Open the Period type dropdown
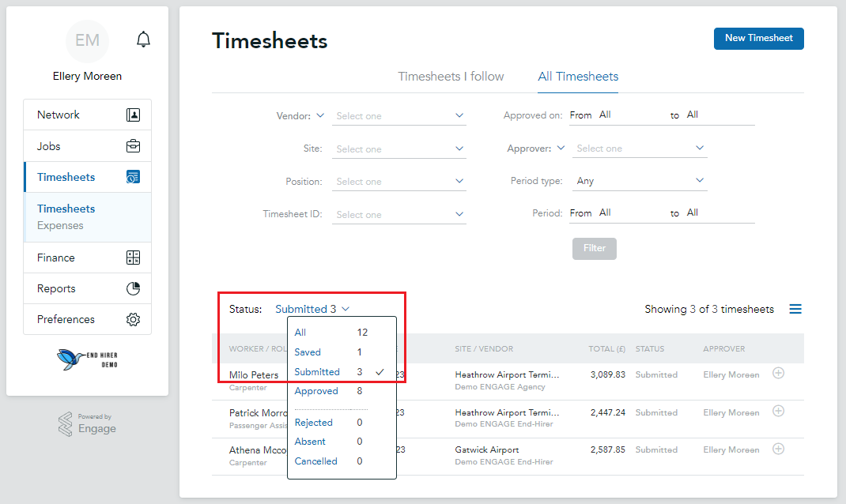Image resolution: width=846 pixels, height=504 pixels. click(639, 180)
